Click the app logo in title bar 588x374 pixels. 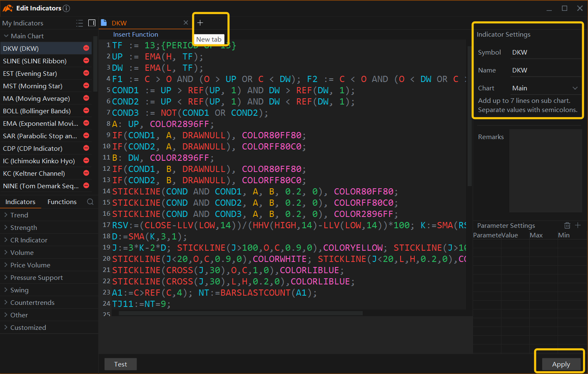(x=8, y=8)
